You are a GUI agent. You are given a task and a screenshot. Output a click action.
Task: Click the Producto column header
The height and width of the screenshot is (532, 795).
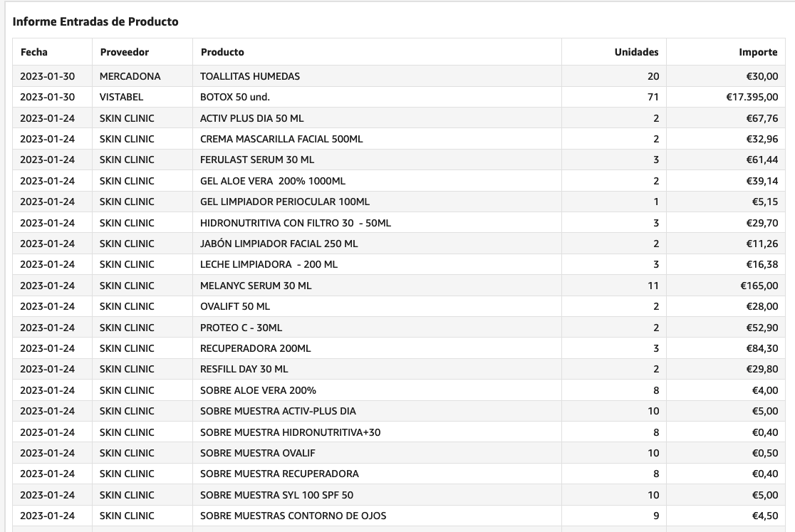tap(222, 52)
